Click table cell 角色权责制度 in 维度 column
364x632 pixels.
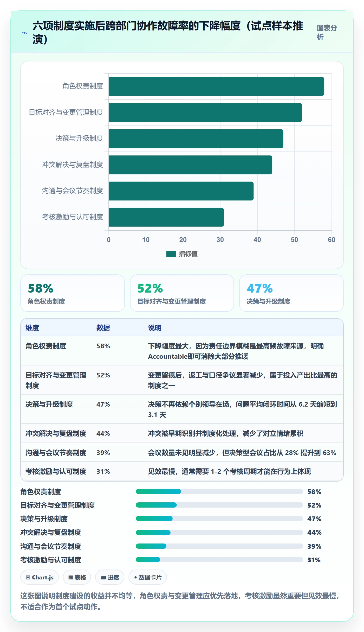coord(46,346)
